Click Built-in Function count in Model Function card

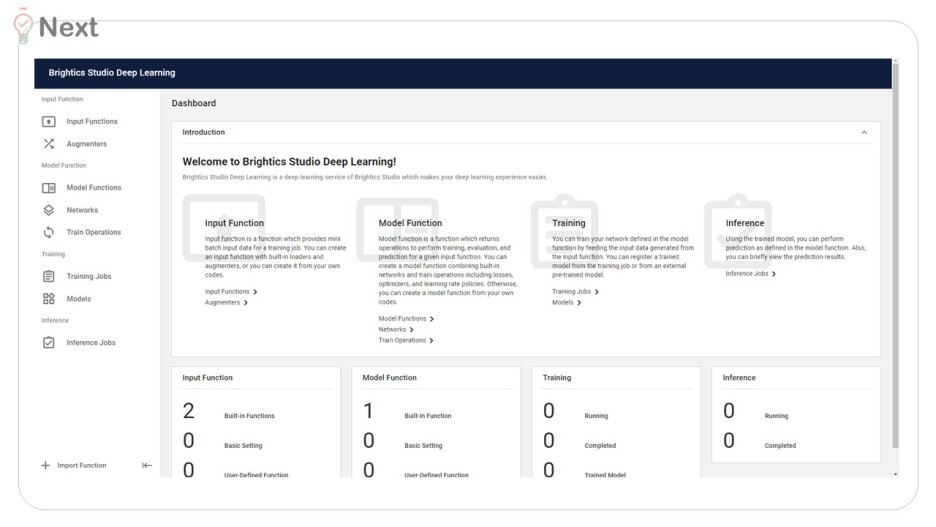[368, 411]
